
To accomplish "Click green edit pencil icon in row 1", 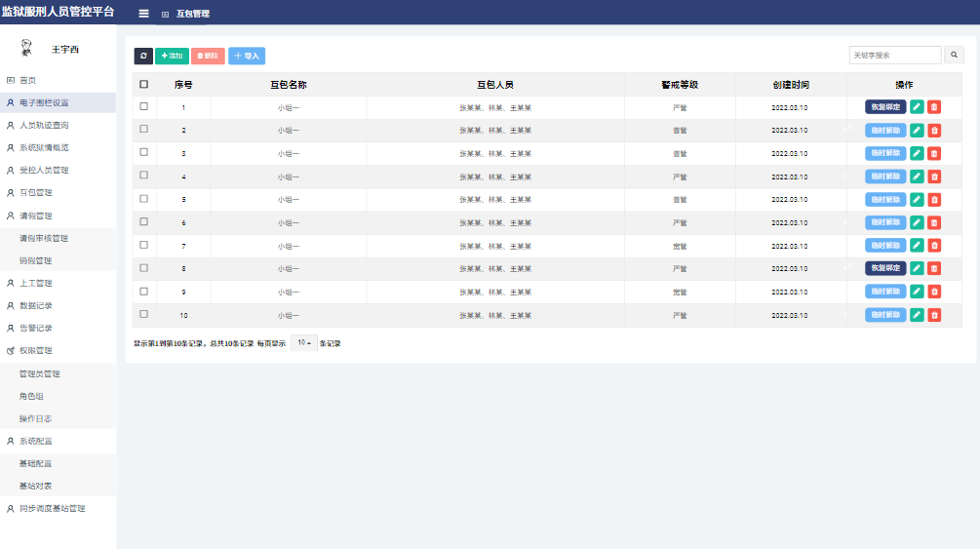I will click(x=917, y=107).
